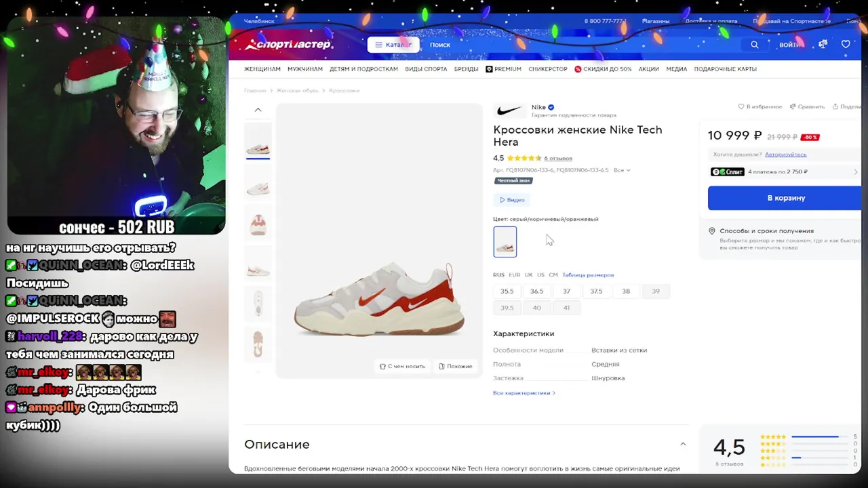Screen dimensions: 868x488
Task: Choose size 38
Action: coord(626,291)
